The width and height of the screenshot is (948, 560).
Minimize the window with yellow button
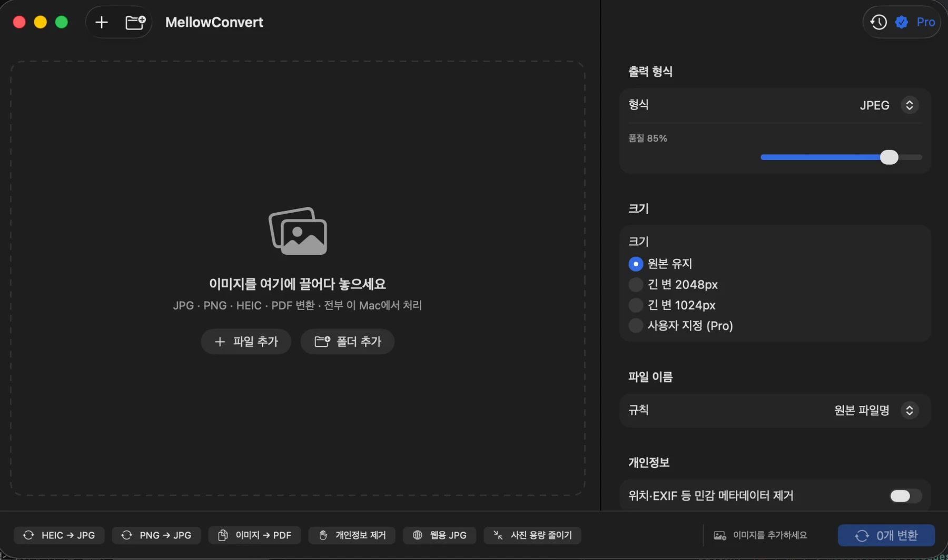click(x=41, y=22)
